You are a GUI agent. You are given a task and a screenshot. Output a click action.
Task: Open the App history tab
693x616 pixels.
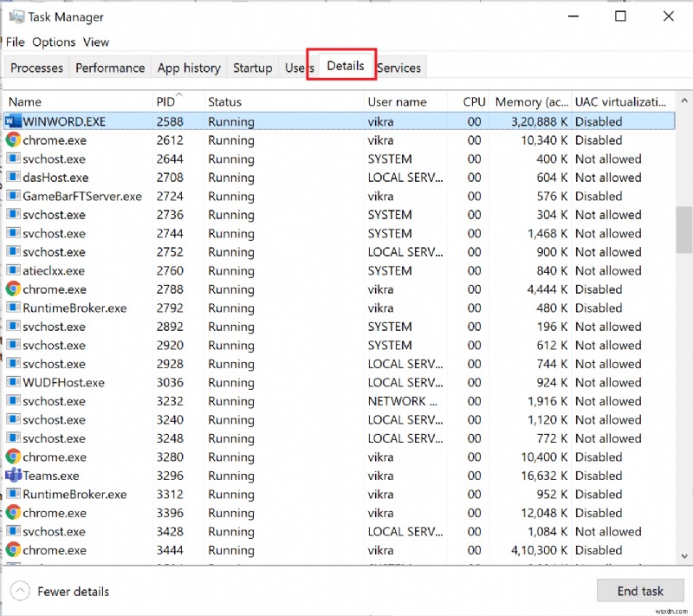189,68
